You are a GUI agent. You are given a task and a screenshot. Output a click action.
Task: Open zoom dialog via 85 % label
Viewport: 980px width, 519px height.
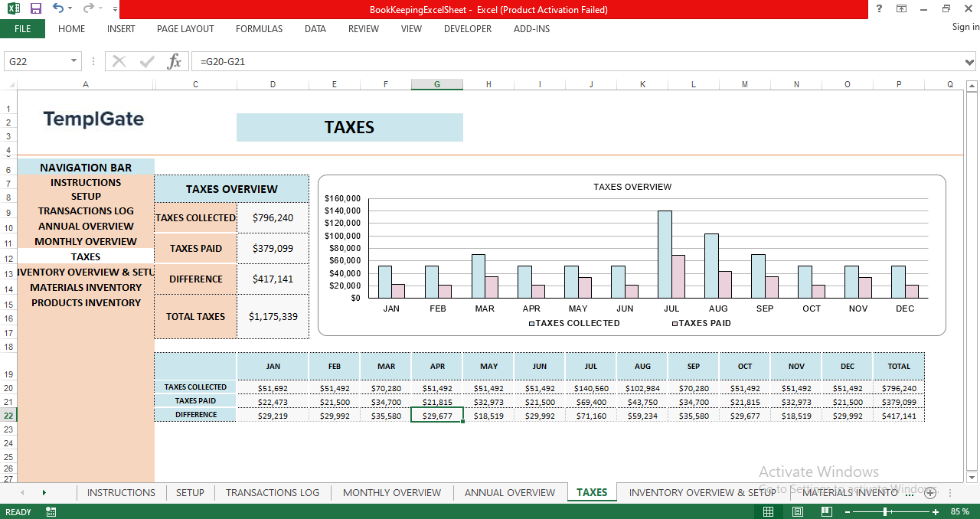(x=960, y=511)
